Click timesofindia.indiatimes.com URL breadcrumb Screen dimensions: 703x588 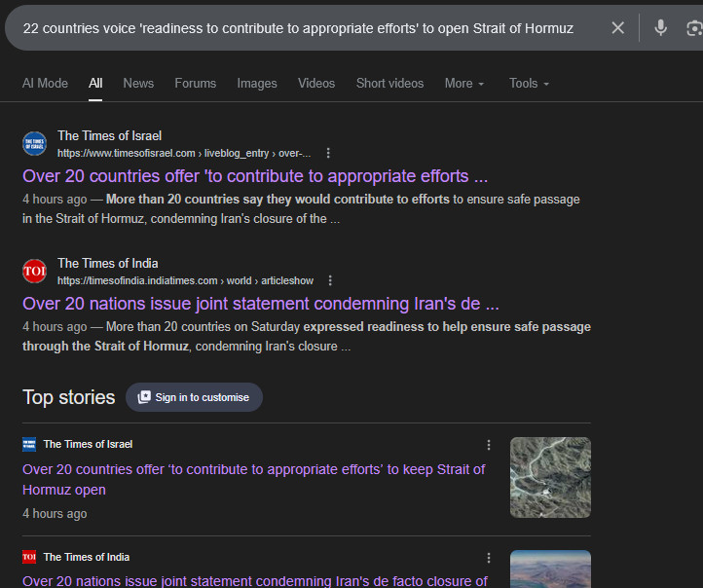[185, 280]
